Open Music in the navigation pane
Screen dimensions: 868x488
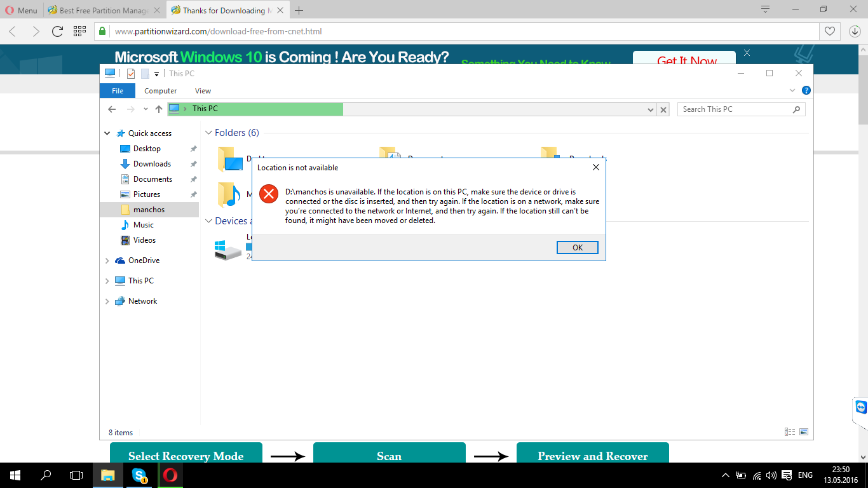point(144,225)
